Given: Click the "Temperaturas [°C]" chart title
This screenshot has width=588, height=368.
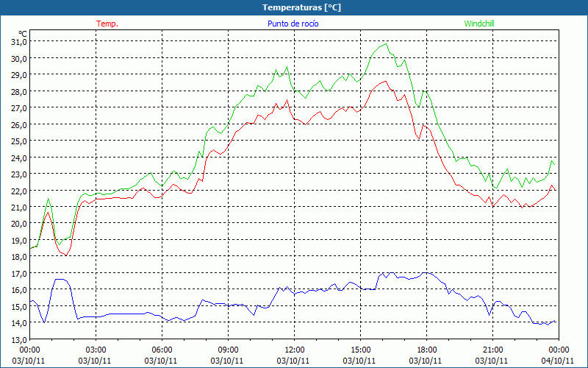Looking at the screenshot, I should coord(301,7).
